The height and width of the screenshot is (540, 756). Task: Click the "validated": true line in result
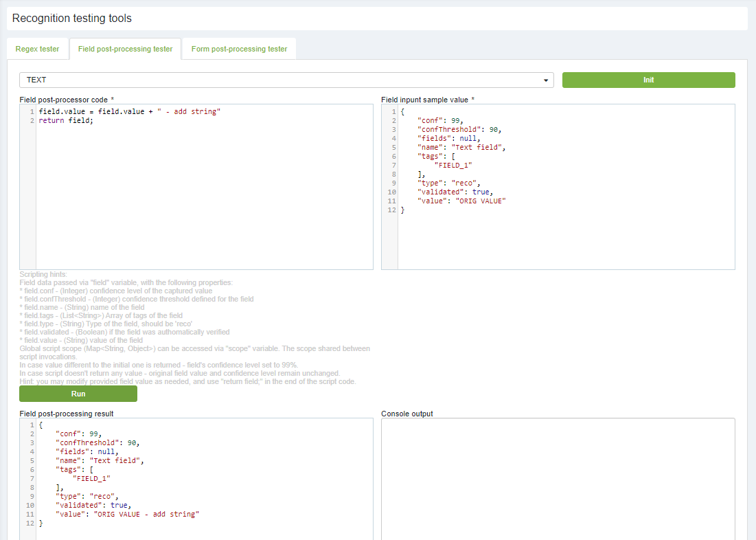93,505
